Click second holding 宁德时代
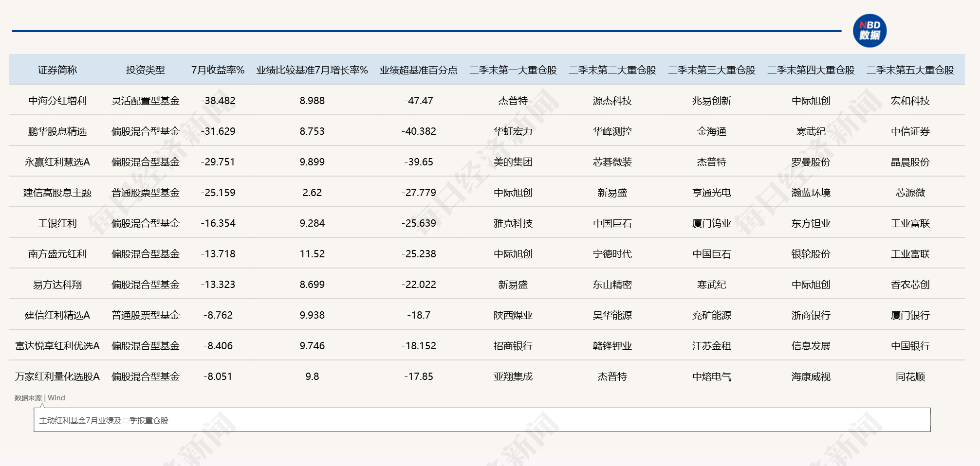This screenshot has width=980, height=466. (612, 254)
